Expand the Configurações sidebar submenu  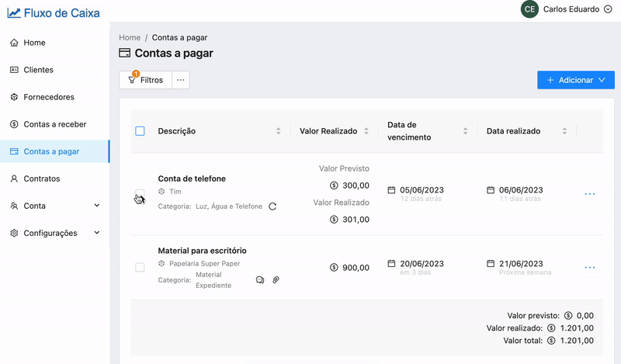[x=54, y=234]
